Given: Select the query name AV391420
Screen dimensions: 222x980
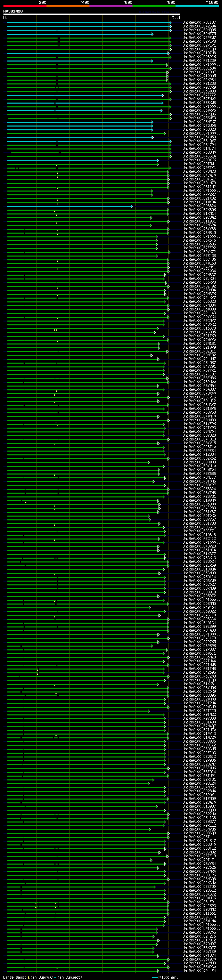Looking at the screenshot, I should tap(13, 11).
